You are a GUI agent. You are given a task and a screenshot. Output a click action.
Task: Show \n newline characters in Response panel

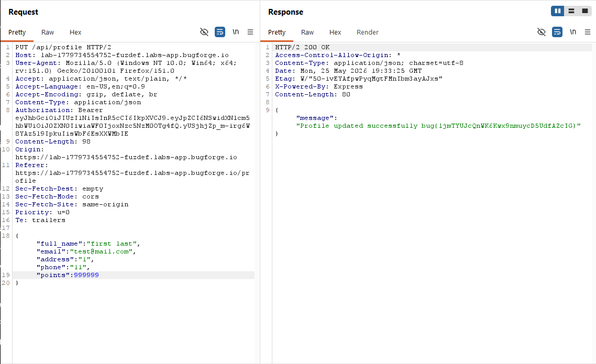573,32
